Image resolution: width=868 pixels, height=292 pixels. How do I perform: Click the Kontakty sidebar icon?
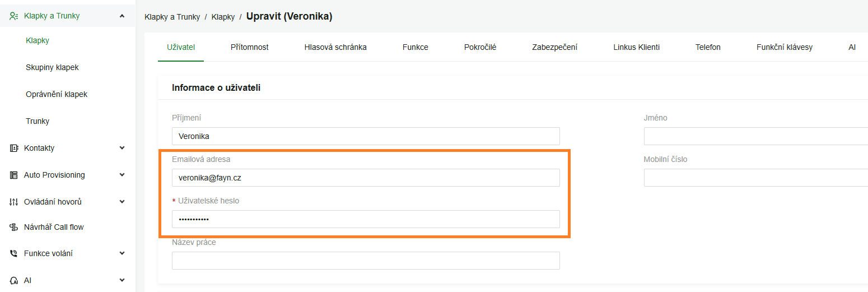point(14,148)
